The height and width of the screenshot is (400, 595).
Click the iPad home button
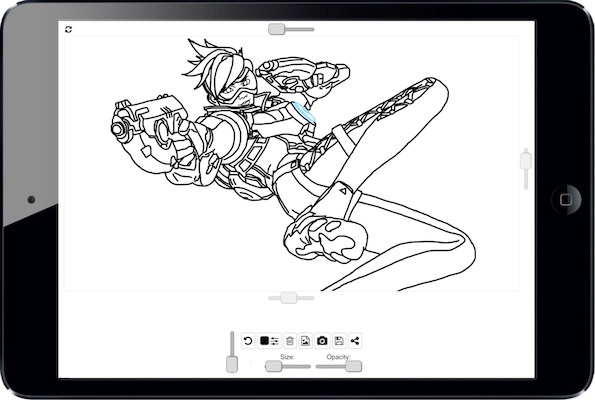[566, 200]
